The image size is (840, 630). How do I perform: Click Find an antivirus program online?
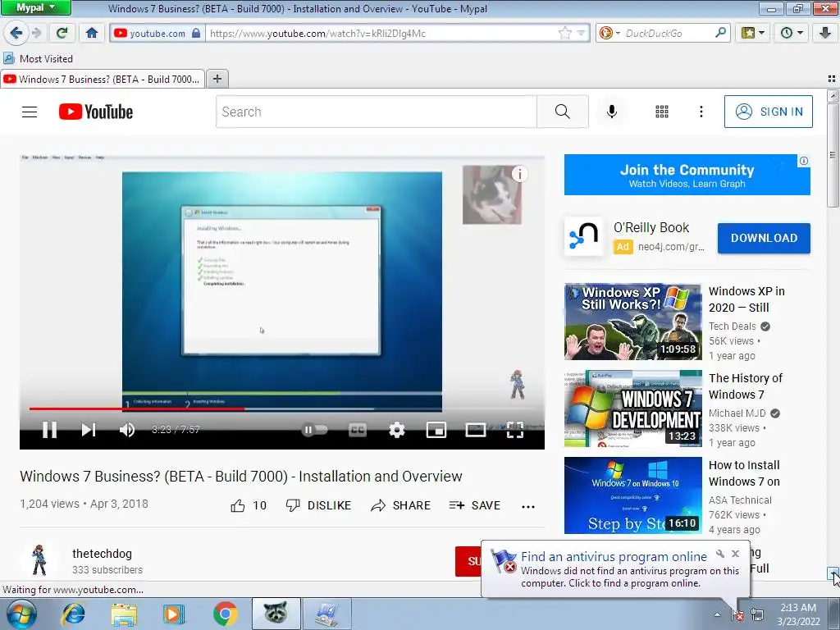tap(614, 557)
